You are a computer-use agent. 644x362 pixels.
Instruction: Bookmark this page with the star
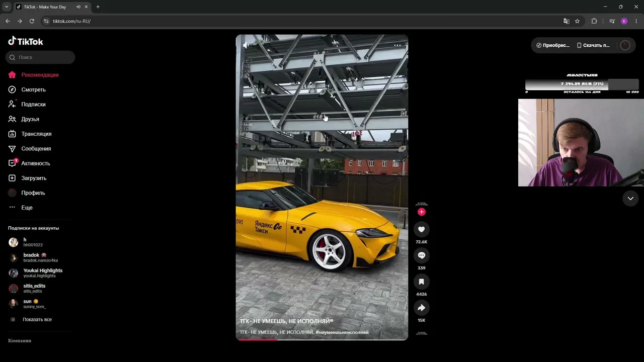(x=577, y=21)
